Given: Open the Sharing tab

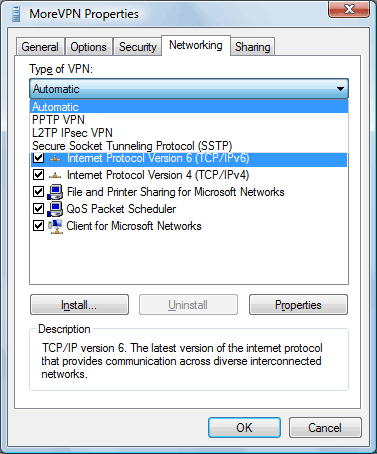Looking at the screenshot, I should point(252,47).
